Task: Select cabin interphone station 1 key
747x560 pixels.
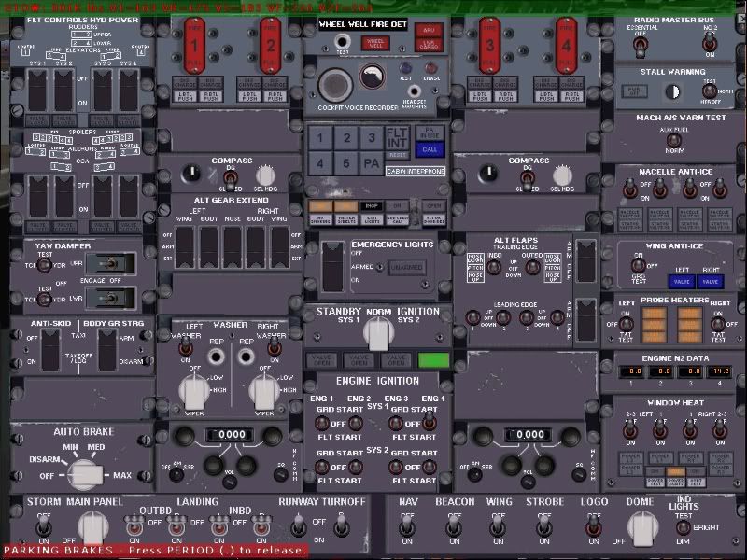Action: pos(320,138)
